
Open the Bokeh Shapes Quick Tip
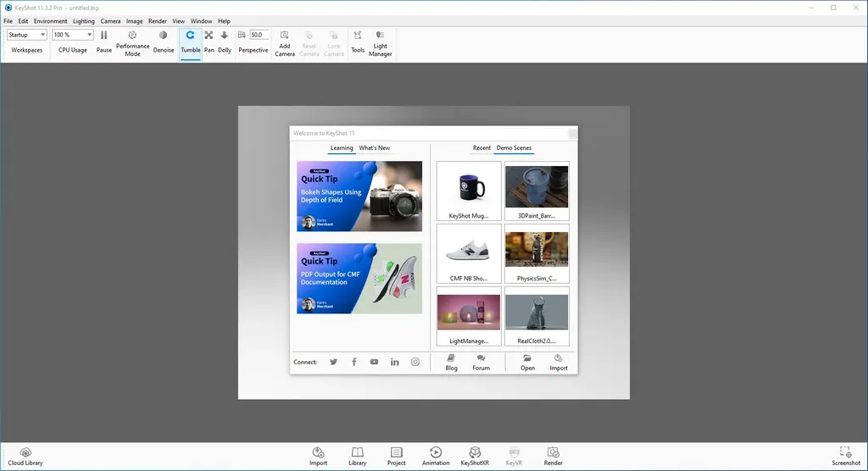(x=359, y=196)
